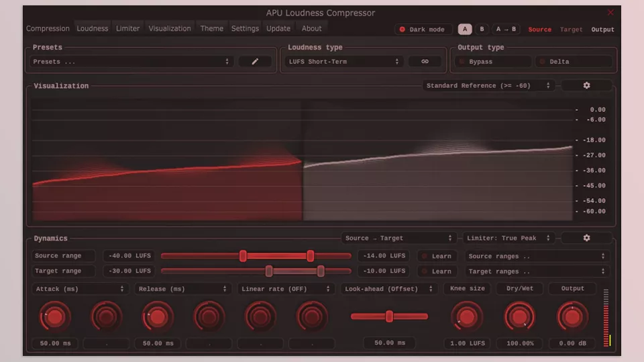Image resolution: width=644 pixels, height=362 pixels.
Task: Open the Source → Target dropdown
Action: click(x=398, y=238)
